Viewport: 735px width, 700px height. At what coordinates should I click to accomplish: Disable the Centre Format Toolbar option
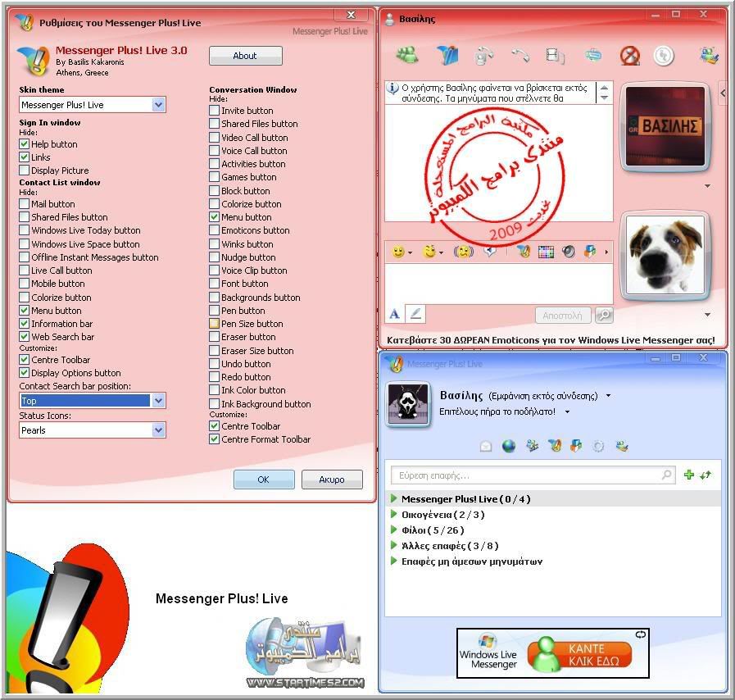(214, 439)
